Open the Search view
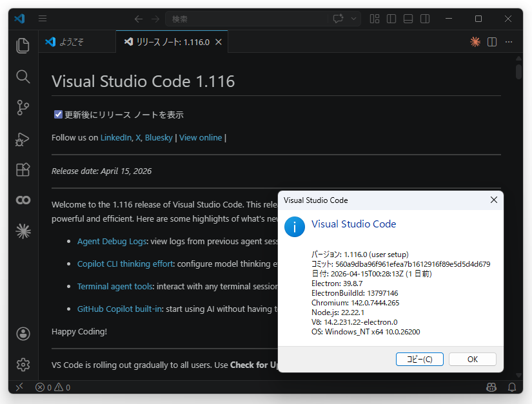 [x=23, y=77]
